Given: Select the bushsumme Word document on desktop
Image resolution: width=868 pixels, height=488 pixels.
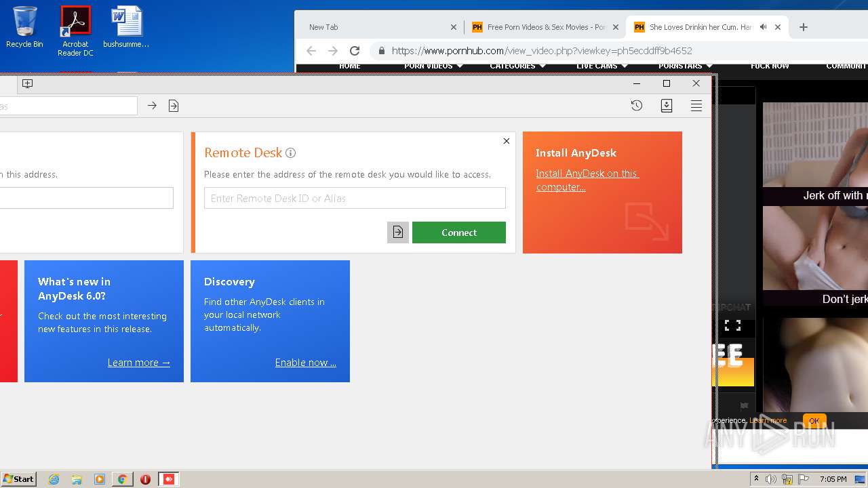Looking at the screenshot, I should (x=126, y=27).
